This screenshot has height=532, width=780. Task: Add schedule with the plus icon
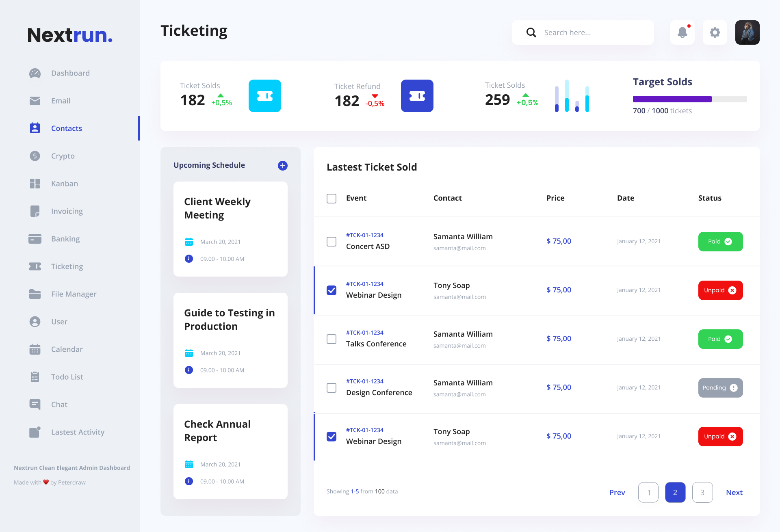coord(283,166)
